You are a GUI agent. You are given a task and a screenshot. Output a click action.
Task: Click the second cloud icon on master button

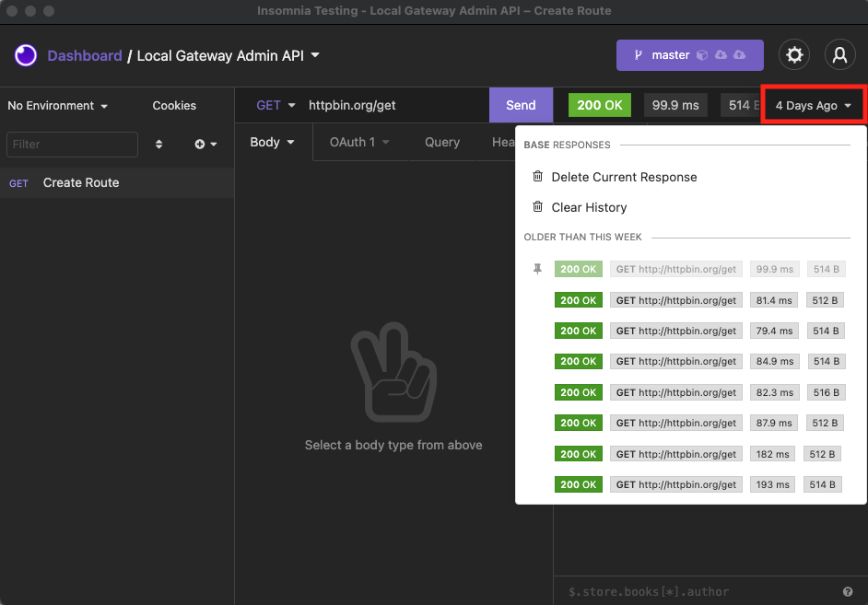pyautogui.click(x=740, y=54)
